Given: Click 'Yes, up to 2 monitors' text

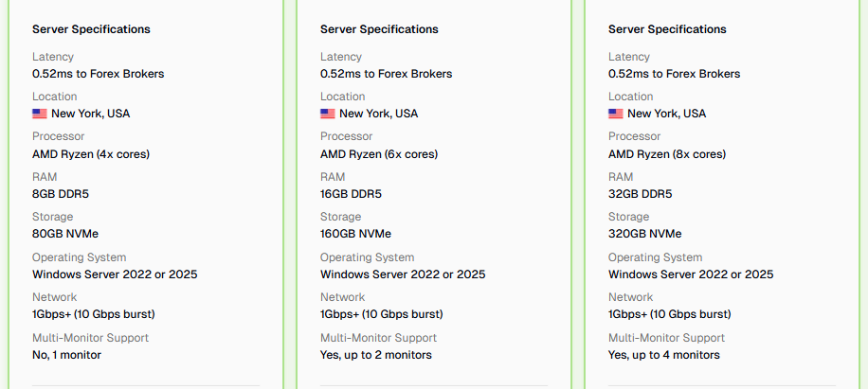Looking at the screenshot, I should [x=376, y=355].
